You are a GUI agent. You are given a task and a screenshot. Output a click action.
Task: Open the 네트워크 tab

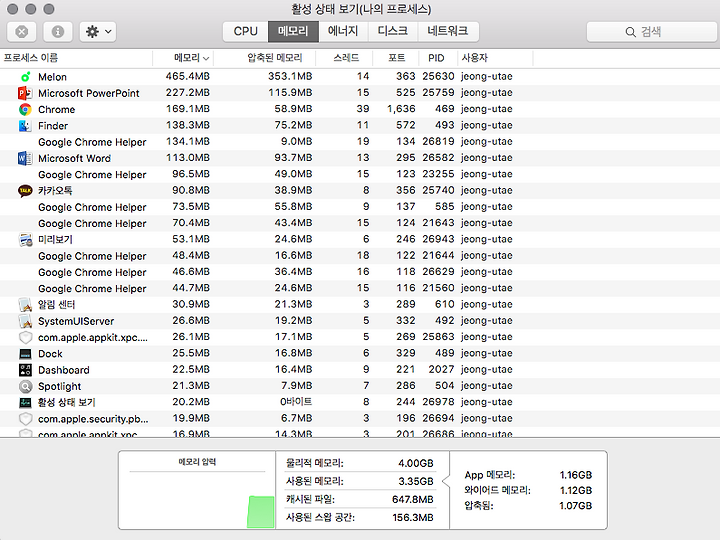(x=448, y=32)
